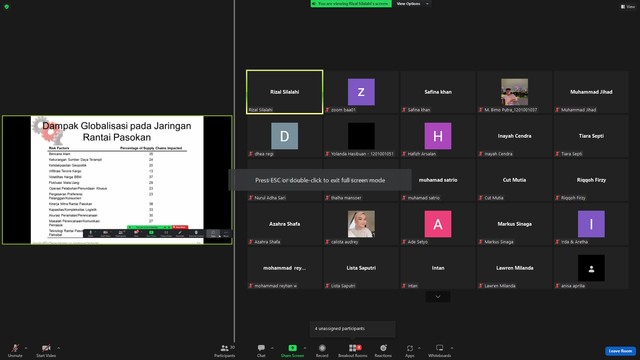640x360 pixels.
Task: Select Muhammad Jihad's participant tile
Action: [x=591, y=92]
